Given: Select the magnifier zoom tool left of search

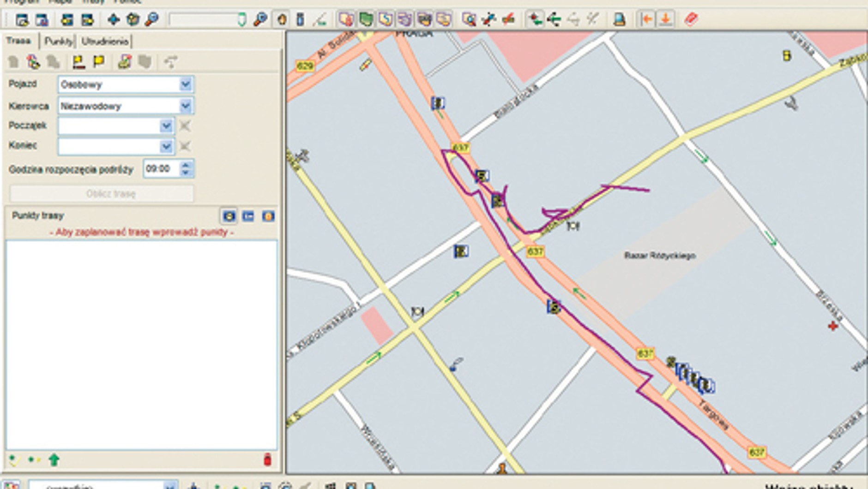Looking at the screenshot, I should [152, 19].
